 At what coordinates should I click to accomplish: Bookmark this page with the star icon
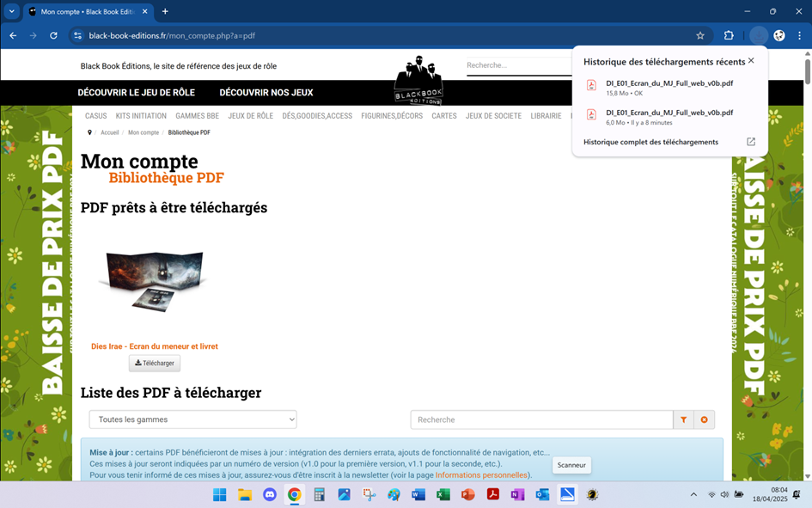pos(700,35)
